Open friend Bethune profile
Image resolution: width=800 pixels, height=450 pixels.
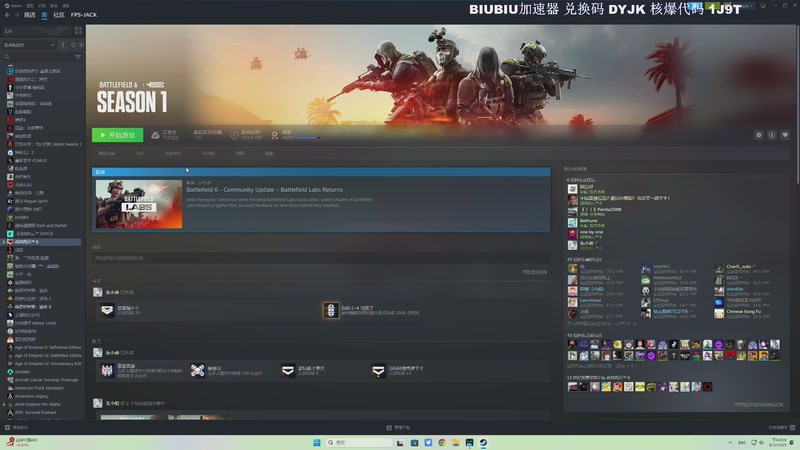588,220
